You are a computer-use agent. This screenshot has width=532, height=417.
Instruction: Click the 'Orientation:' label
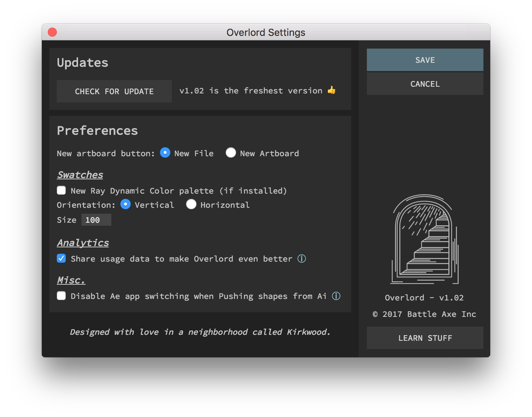click(x=86, y=205)
